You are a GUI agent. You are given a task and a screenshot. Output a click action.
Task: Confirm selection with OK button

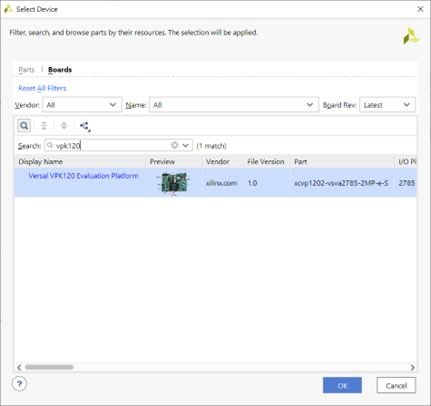coord(342,385)
